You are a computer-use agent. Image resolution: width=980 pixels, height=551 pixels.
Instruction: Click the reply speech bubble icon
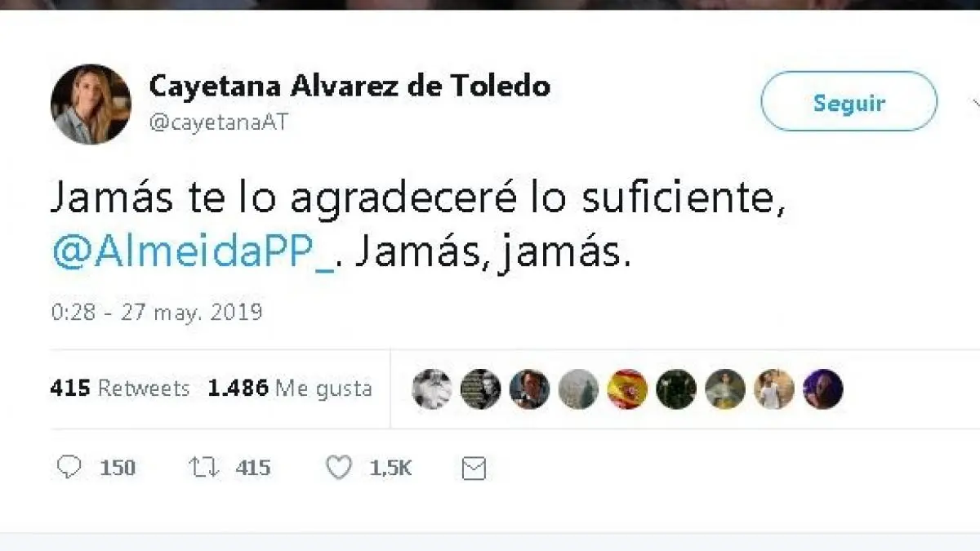click(70, 467)
